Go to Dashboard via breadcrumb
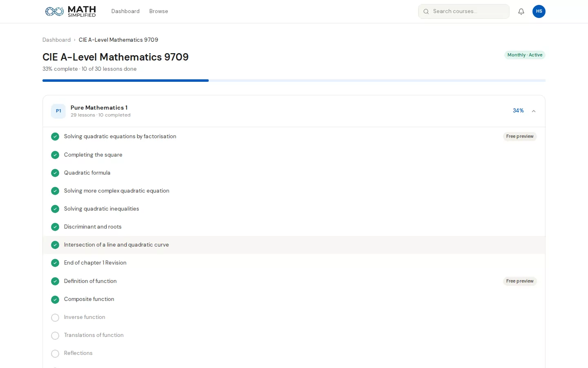 click(x=56, y=40)
